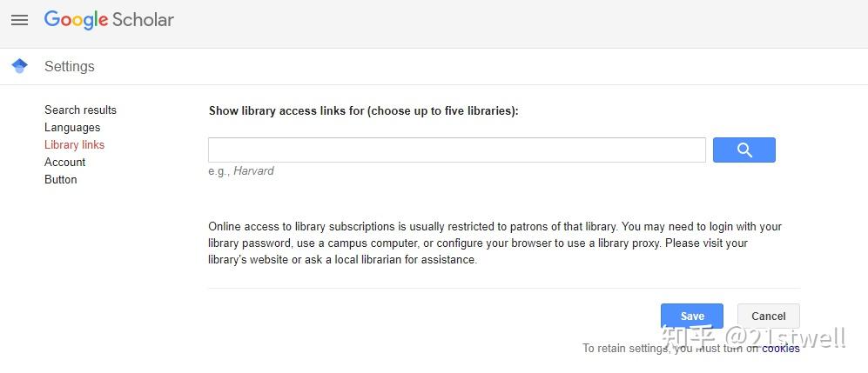
Task: Click the 知乎 @21stwell watermark
Action: point(753,336)
